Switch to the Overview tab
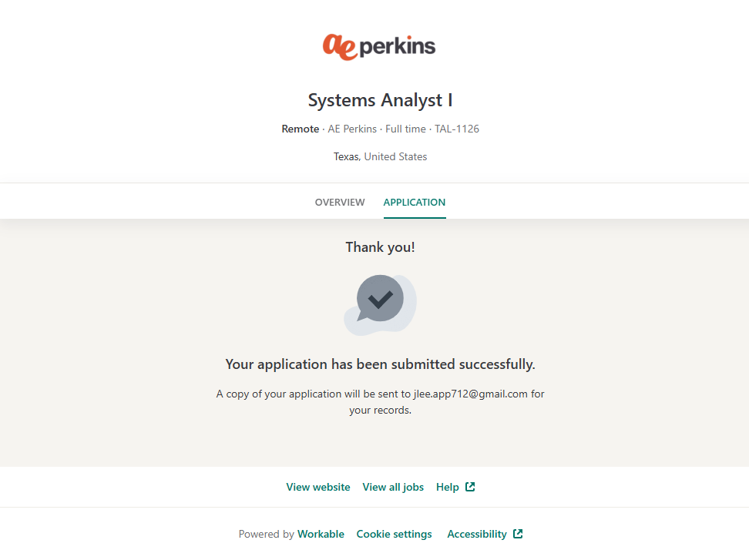Screen dimensions: 749x560 [340, 203]
